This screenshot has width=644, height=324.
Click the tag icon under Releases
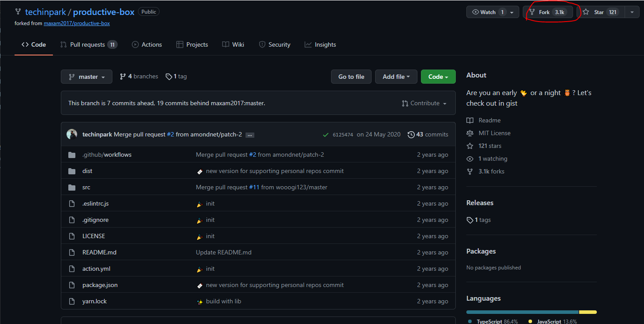point(470,220)
